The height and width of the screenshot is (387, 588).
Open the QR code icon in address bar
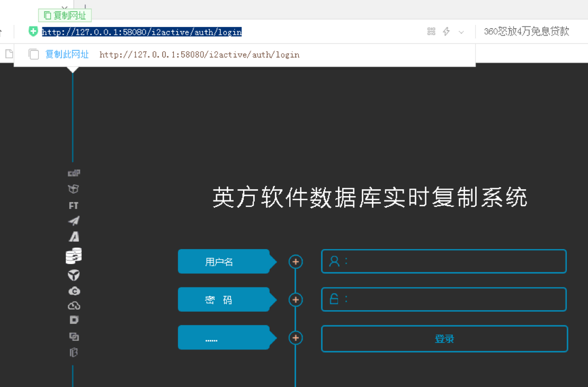(x=431, y=32)
